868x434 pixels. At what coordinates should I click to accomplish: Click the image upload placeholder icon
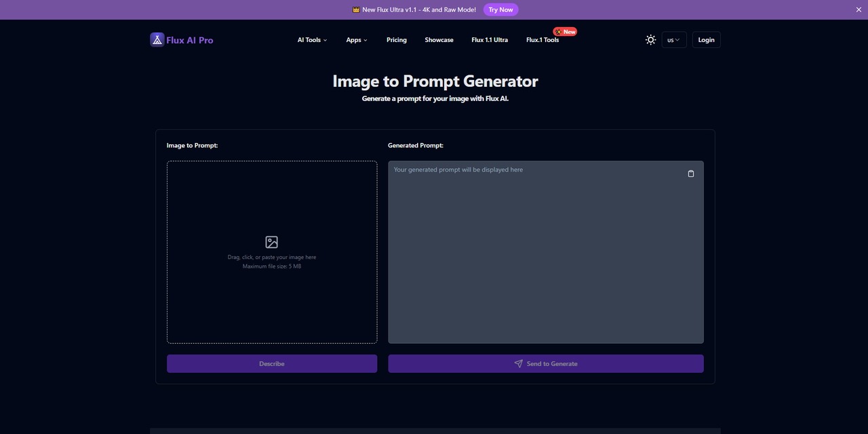[x=272, y=242]
